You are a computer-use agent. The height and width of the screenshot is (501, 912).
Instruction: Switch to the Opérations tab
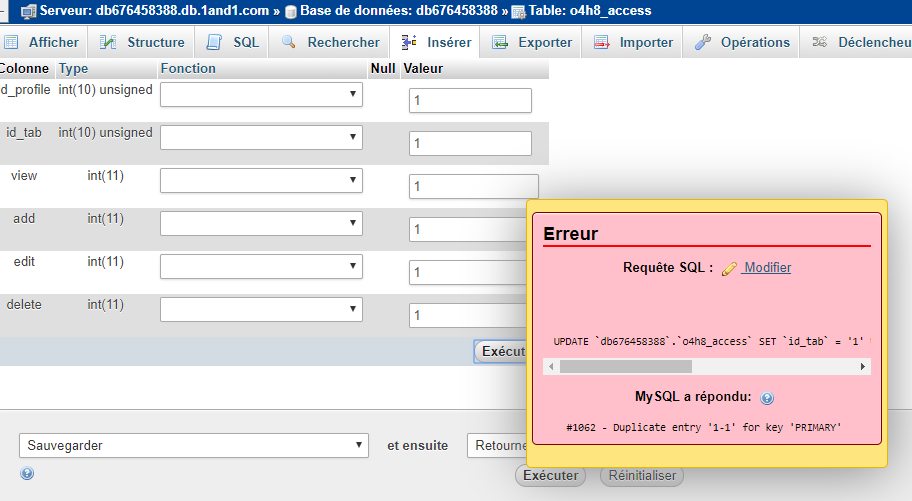pyautogui.click(x=742, y=42)
